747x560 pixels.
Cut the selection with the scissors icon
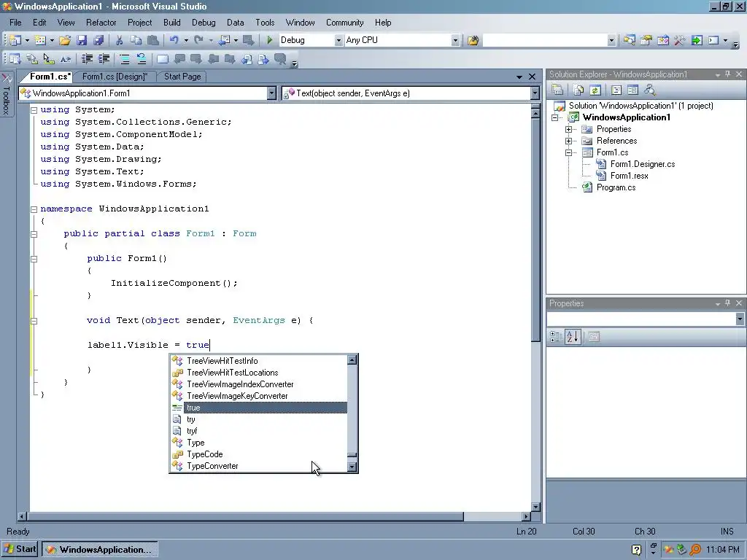point(119,41)
